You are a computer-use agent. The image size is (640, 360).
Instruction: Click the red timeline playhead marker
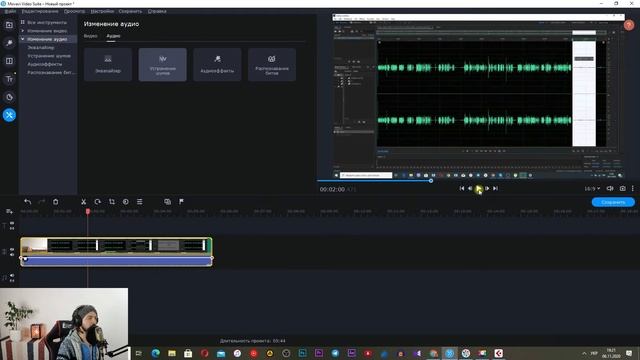click(x=88, y=211)
